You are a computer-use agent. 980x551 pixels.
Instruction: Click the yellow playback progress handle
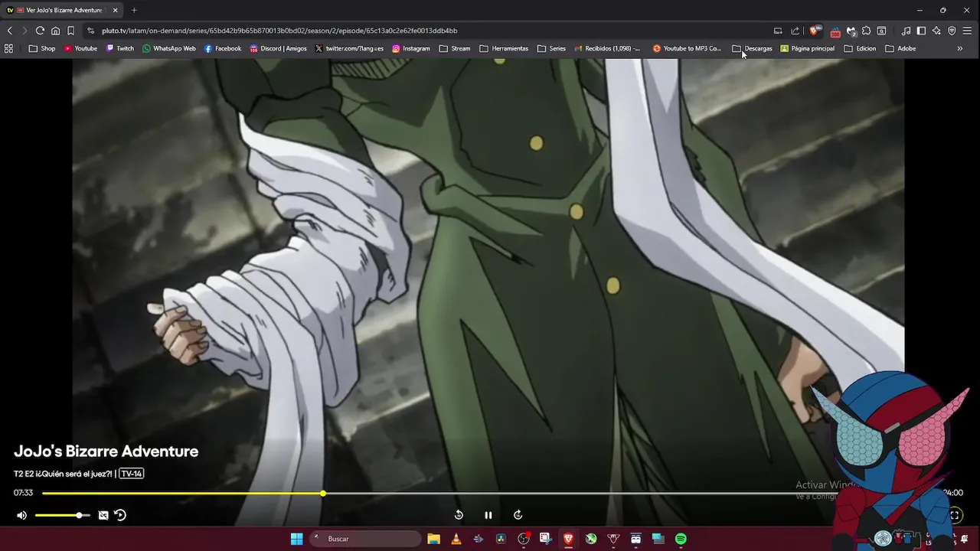[x=323, y=494]
